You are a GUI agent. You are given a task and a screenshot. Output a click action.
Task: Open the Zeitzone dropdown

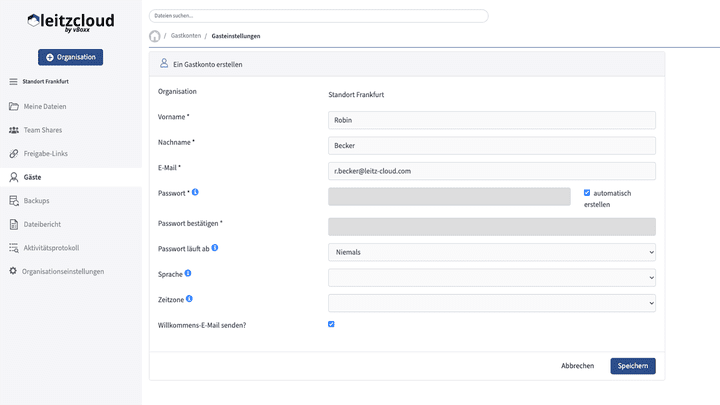491,302
